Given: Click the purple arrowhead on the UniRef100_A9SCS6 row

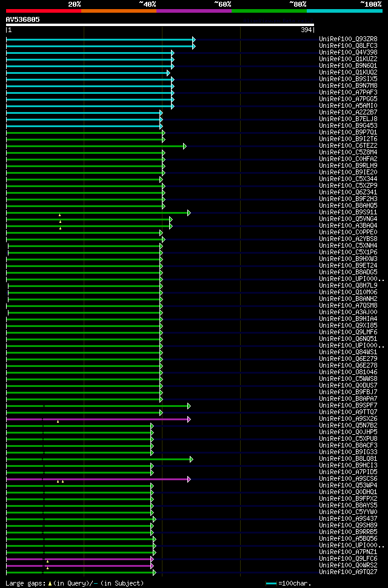Looking at the screenshot, I should coord(189,479).
